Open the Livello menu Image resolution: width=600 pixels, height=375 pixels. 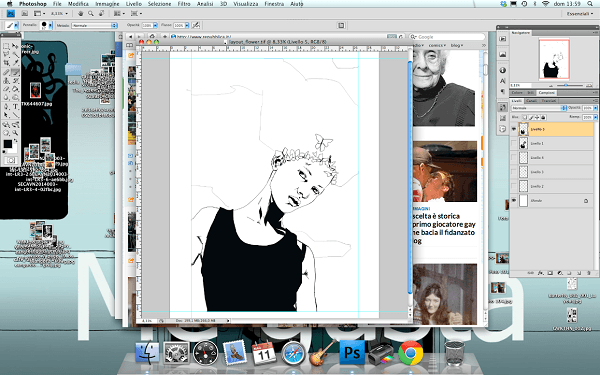coord(134,4)
